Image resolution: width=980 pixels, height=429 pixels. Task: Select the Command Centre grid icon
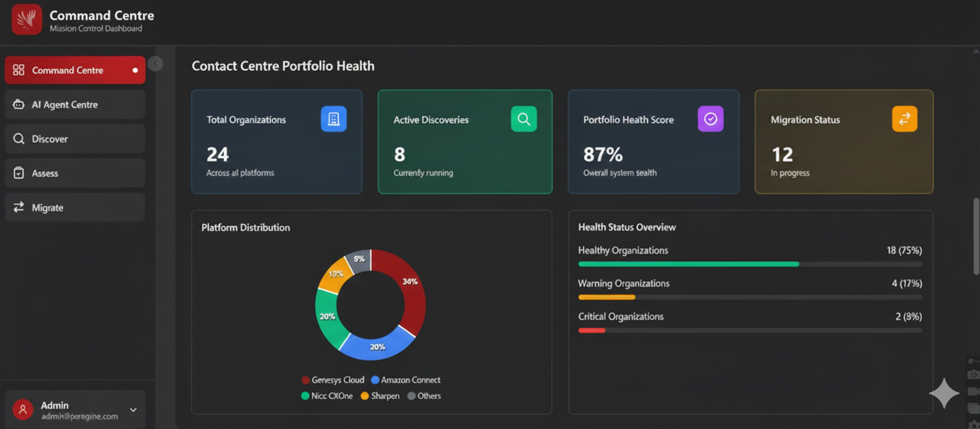pos(17,70)
